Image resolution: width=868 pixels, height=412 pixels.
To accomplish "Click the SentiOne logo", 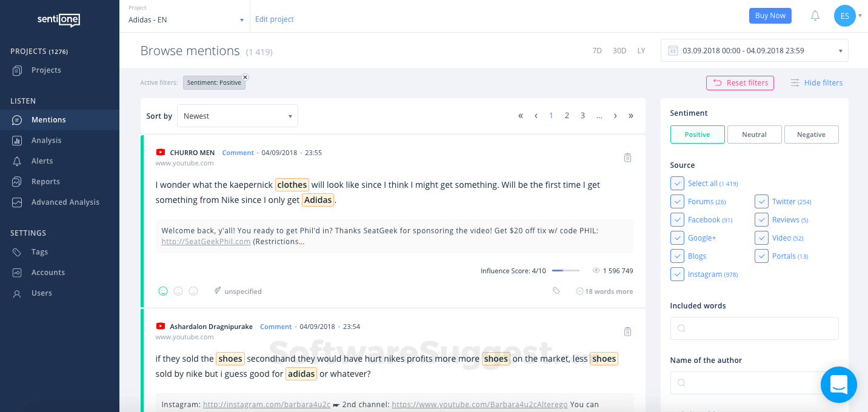I will tap(59, 21).
